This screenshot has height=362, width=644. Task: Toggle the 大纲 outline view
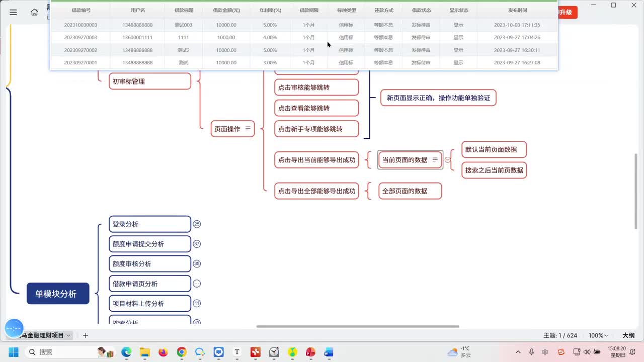[628, 335]
